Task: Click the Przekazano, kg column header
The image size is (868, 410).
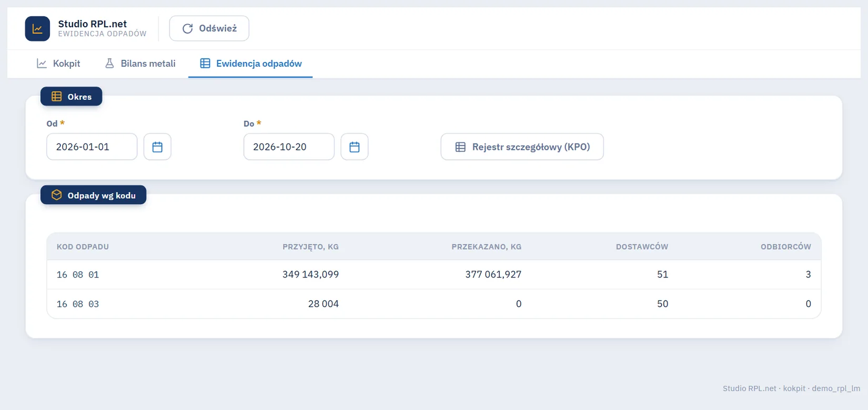Action: [487, 247]
